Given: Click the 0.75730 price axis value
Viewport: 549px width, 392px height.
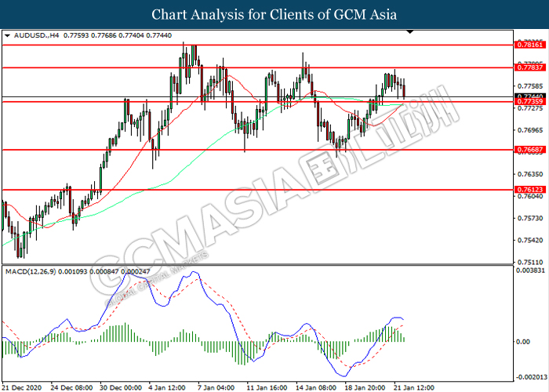Looking at the screenshot, I should 530,218.
